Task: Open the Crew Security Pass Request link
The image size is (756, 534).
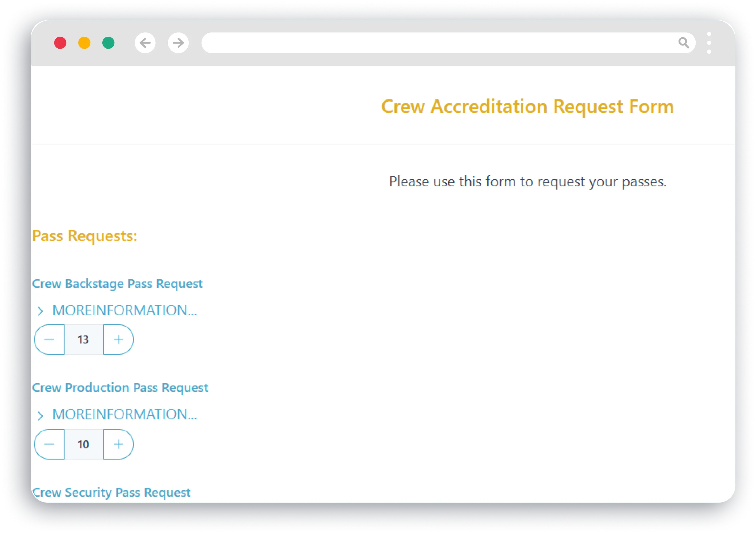Action: [111, 492]
